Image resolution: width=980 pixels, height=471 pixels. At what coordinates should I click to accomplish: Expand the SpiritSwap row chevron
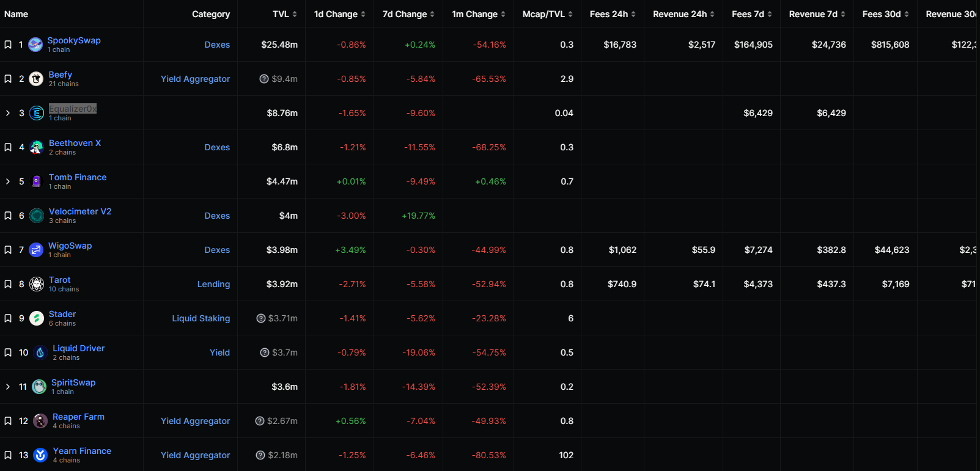pos(8,387)
